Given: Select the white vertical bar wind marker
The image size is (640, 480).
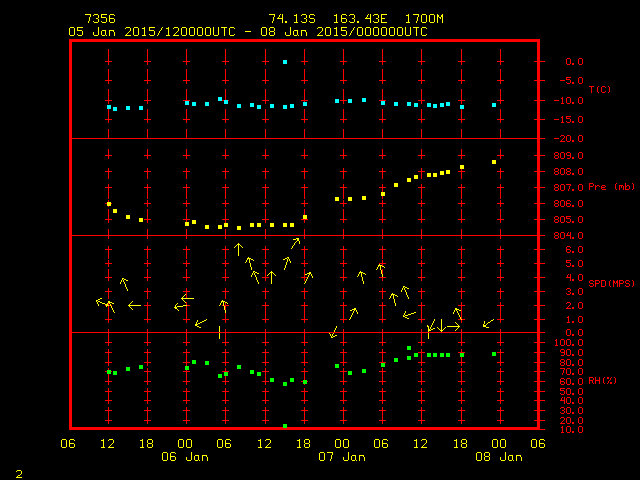Looking at the screenshot, I should pos(219,332).
